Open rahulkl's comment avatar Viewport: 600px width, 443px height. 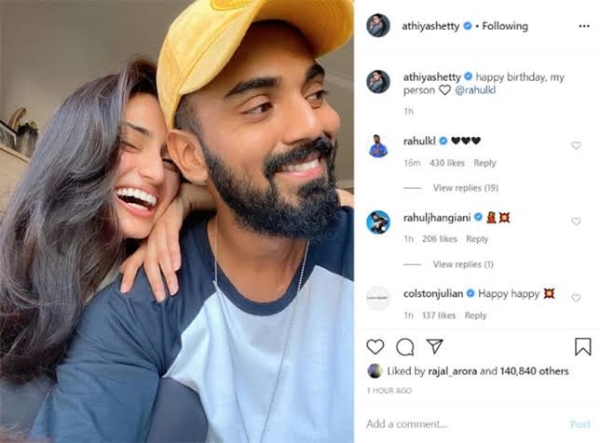(x=378, y=146)
